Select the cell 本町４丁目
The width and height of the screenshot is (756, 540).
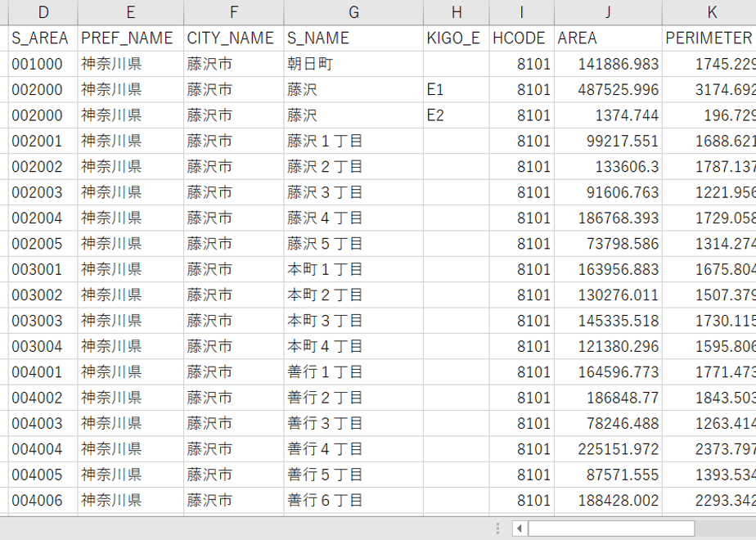tap(353, 346)
